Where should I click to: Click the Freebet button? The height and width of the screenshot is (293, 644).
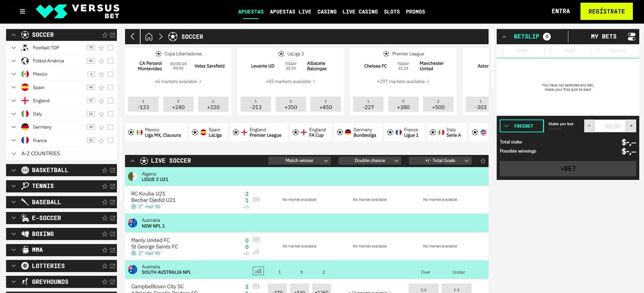coord(522,126)
